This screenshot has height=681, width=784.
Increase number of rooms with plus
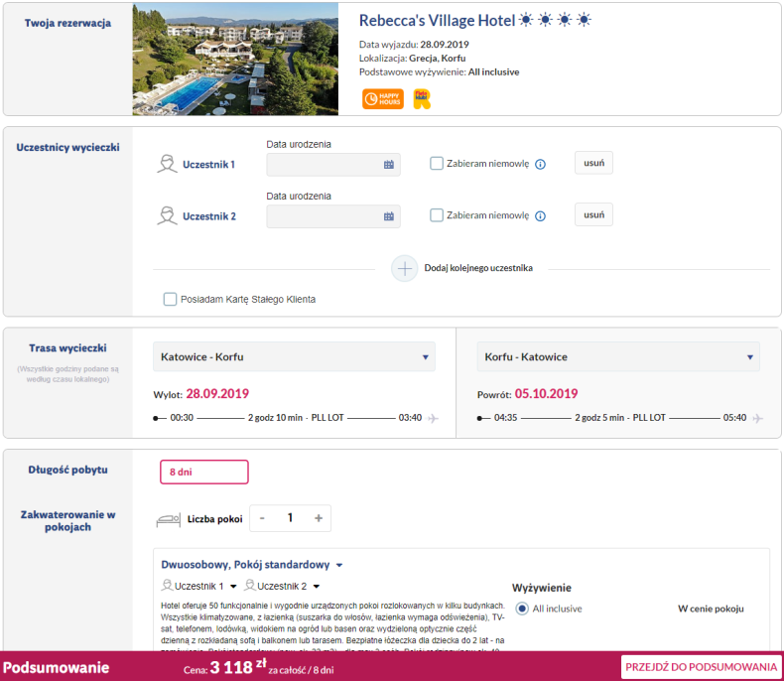coord(318,518)
